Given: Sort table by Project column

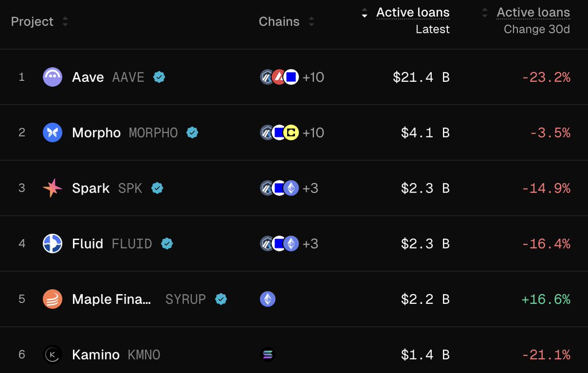Looking at the screenshot, I should point(65,22).
